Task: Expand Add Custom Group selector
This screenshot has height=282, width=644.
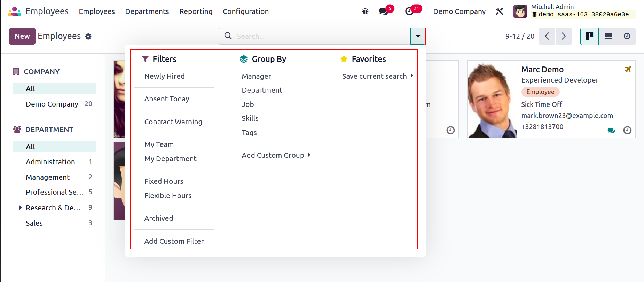Action: 276,155
